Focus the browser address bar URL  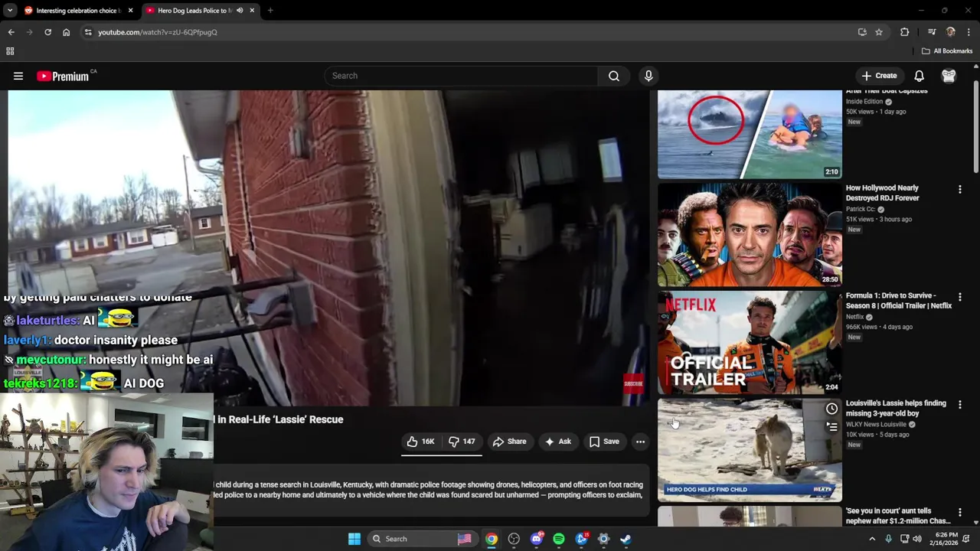158,32
